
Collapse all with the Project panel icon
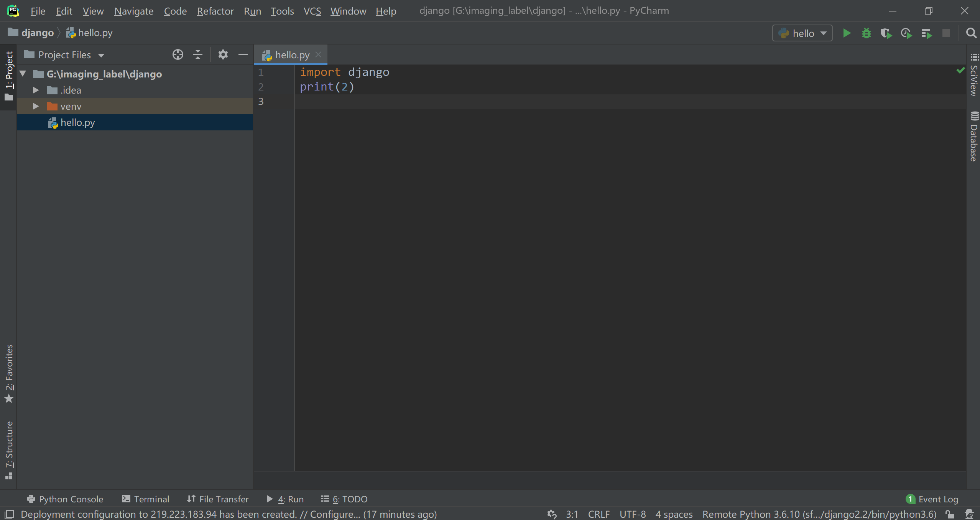[197, 55]
